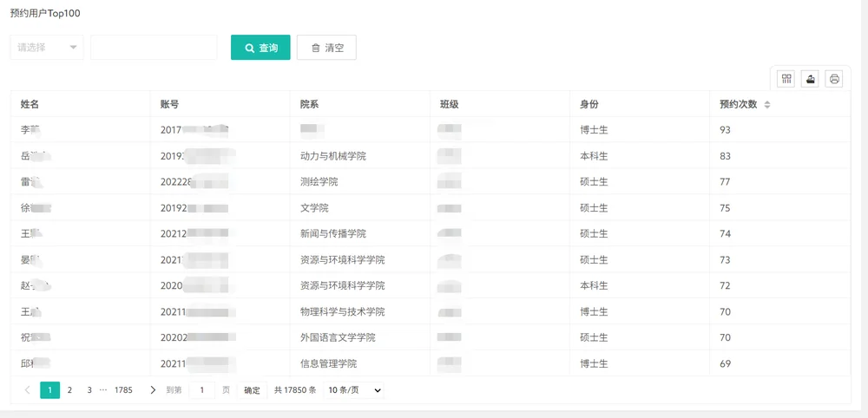
Task: Click the count value 74
Action: click(725, 233)
